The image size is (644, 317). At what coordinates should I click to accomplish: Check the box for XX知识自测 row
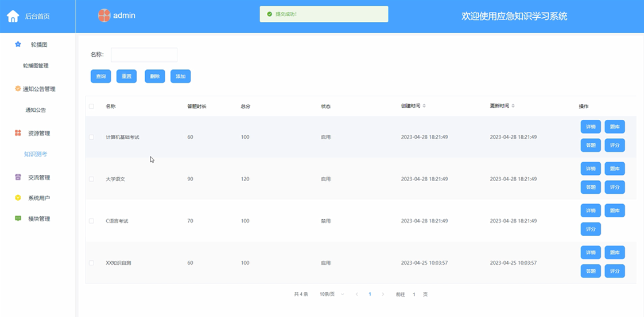(91, 263)
